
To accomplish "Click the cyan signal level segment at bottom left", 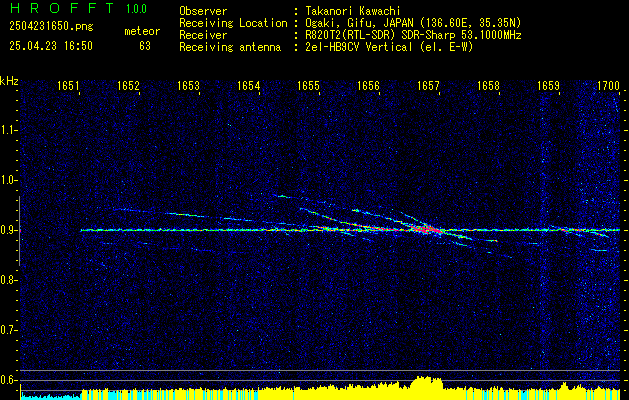I will point(51,396).
